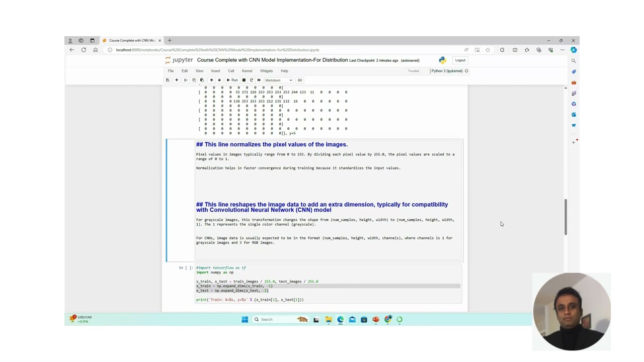Save and checkpoint the notebook
644x362 pixels.
tap(168, 80)
